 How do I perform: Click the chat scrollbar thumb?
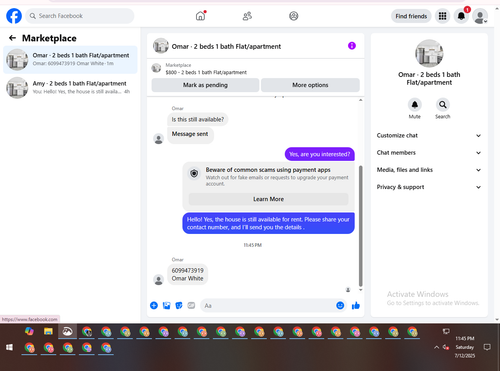pos(360,226)
